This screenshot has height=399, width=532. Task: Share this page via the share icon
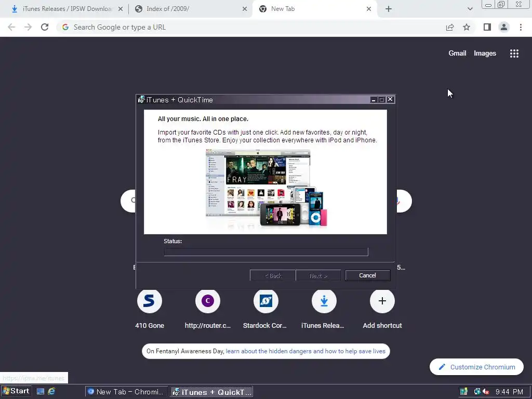[450, 27]
